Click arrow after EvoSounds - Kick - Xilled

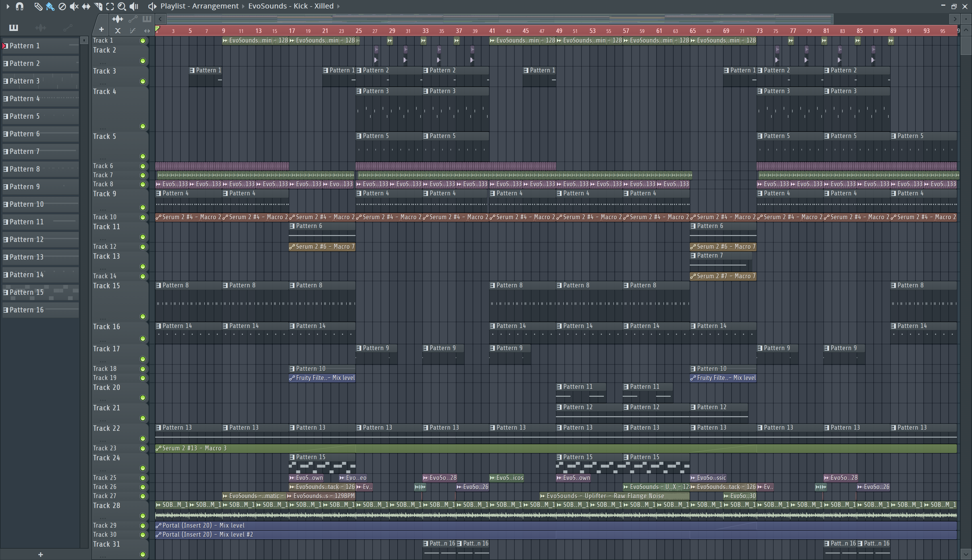pyautogui.click(x=338, y=6)
